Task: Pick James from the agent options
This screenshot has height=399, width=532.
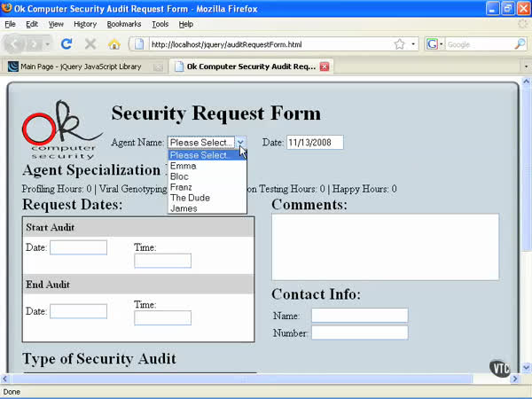Action: click(184, 208)
